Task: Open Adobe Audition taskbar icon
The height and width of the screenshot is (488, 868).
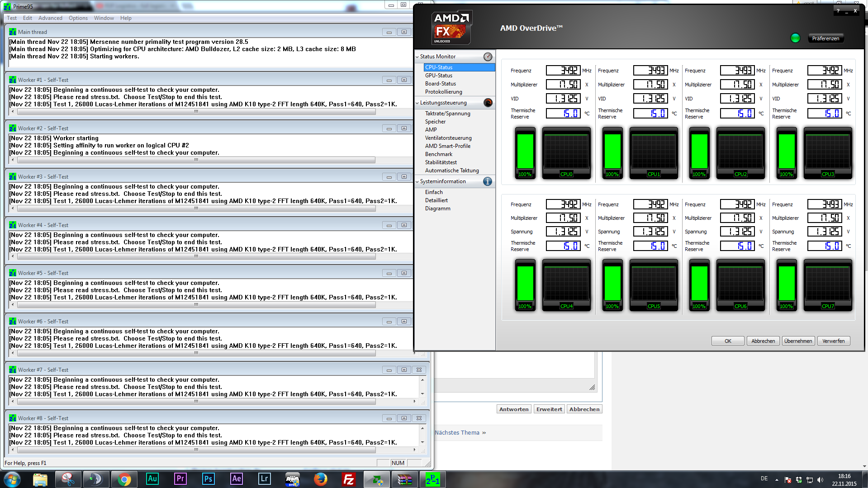Action: click(x=152, y=479)
